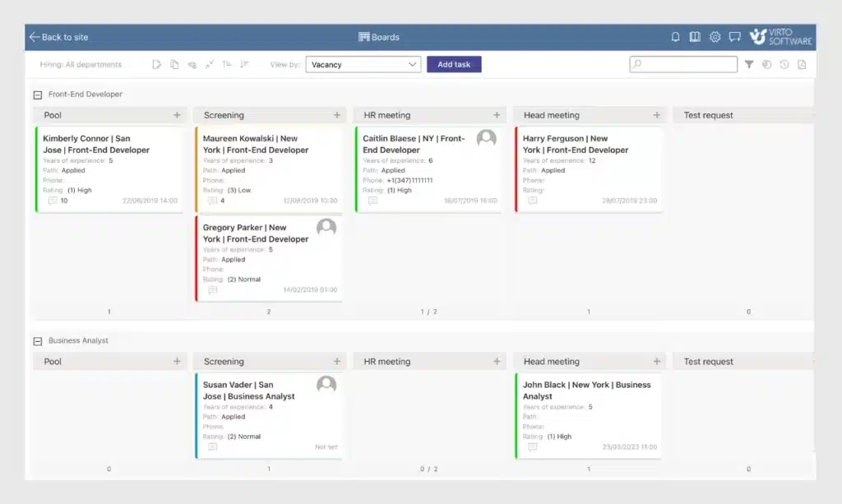
Task: Click the new document icon in toolbar
Action: pos(156,64)
